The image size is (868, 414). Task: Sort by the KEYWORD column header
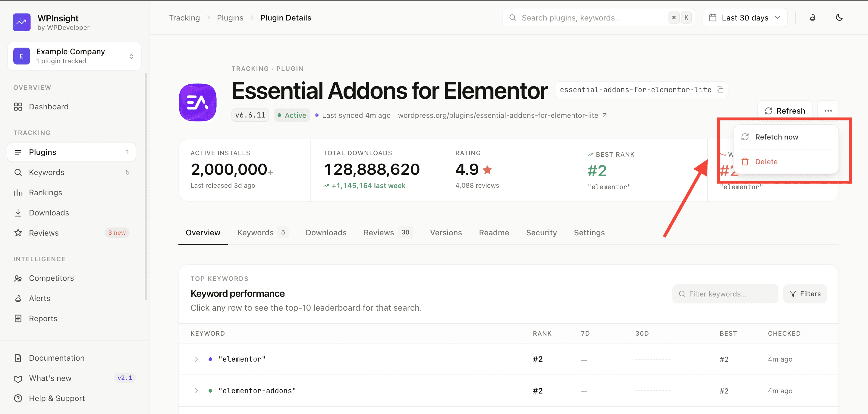pos(208,334)
